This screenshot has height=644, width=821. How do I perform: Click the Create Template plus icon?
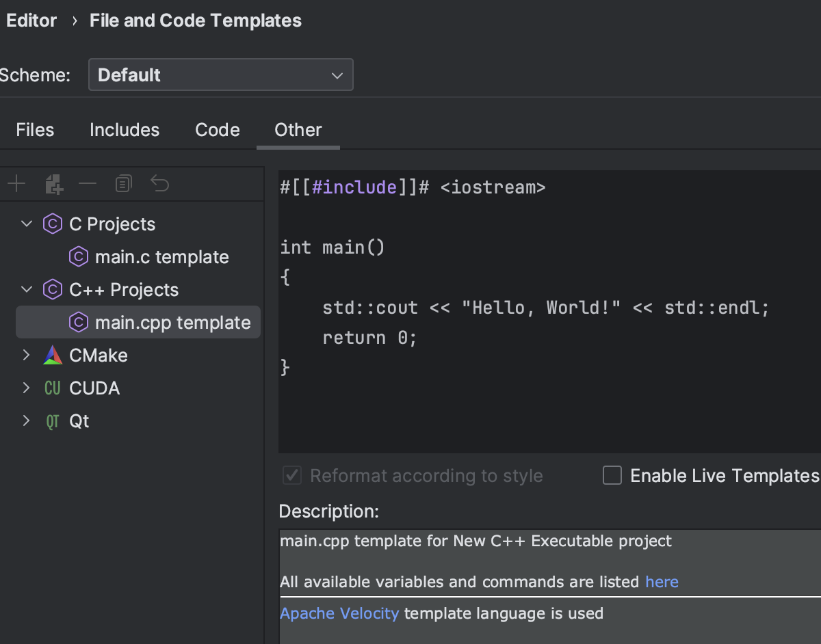pos(16,184)
